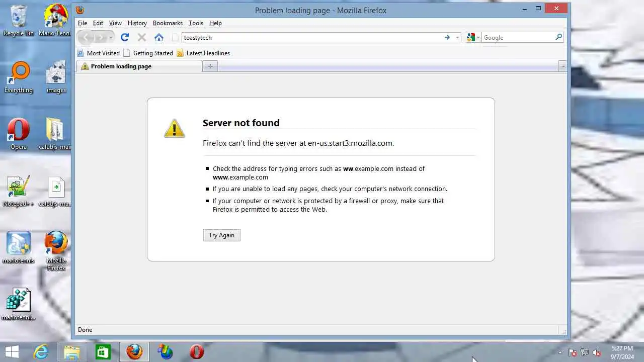Click the Back navigation arrow
The height and width of the screenshot is (362, 644).
click(x=86, y=37)
